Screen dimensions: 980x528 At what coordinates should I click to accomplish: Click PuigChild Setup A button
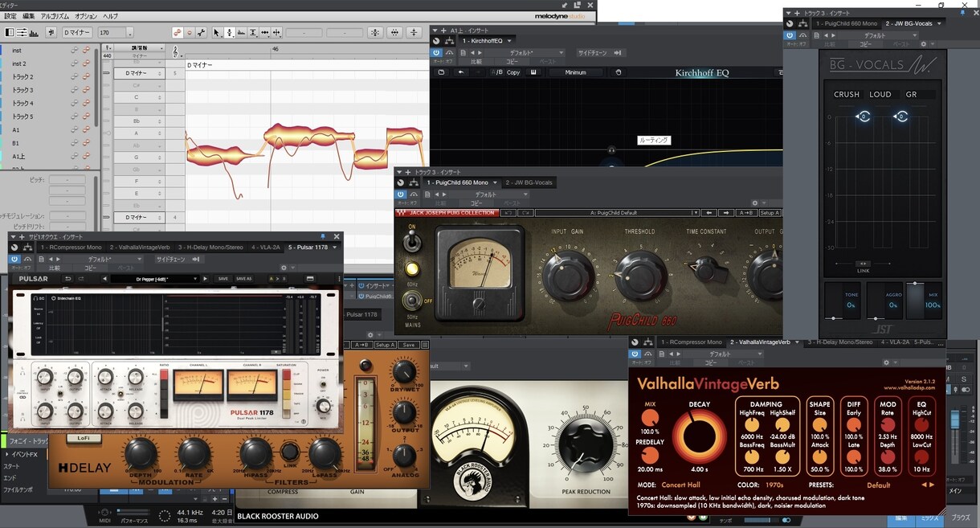click(x=769, y=213)
